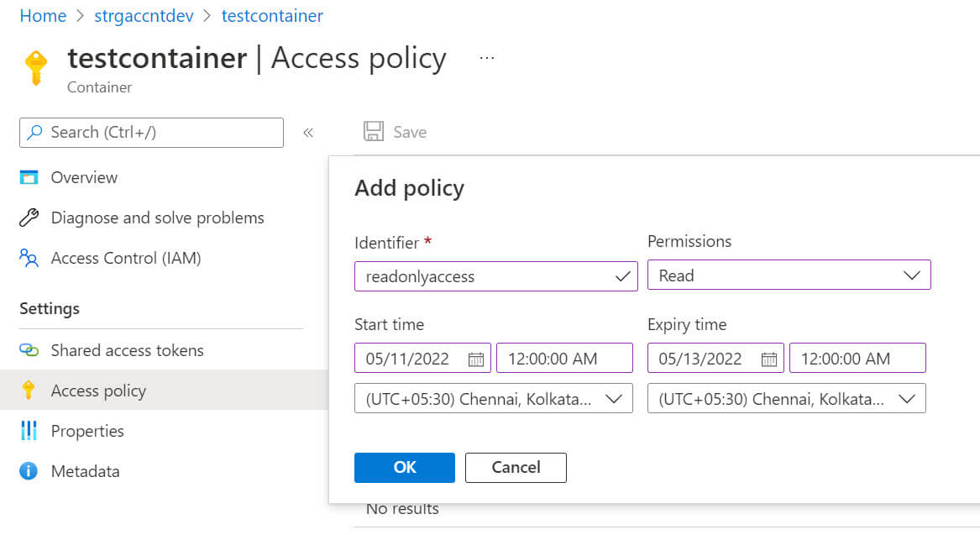Image resolution: width=980 pixels, height=535 pixels.
Task: Click the Access Control (IAM) people icon
Action: click(x=29, y=258)
